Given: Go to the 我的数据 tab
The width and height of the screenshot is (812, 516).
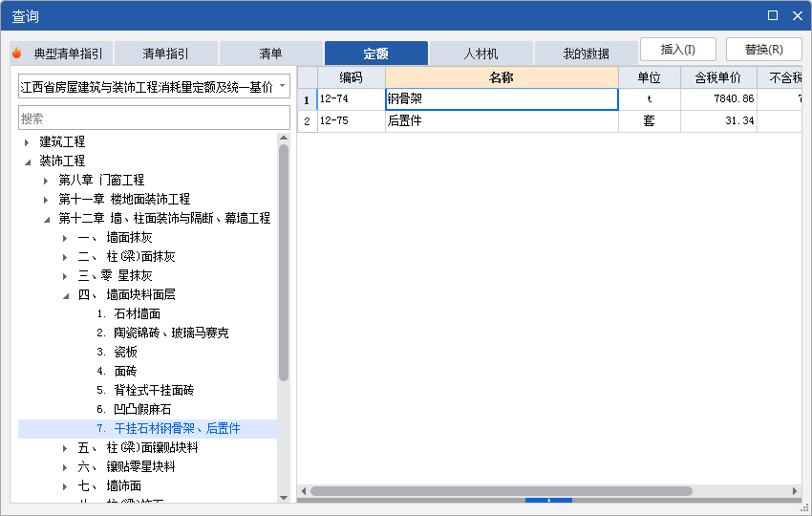Looking at the screenshot, I should coord(587,54).
